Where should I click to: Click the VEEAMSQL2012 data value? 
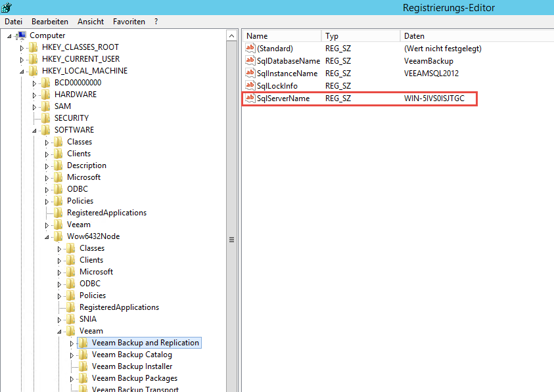pyautogui.click(x=431, y=73)
